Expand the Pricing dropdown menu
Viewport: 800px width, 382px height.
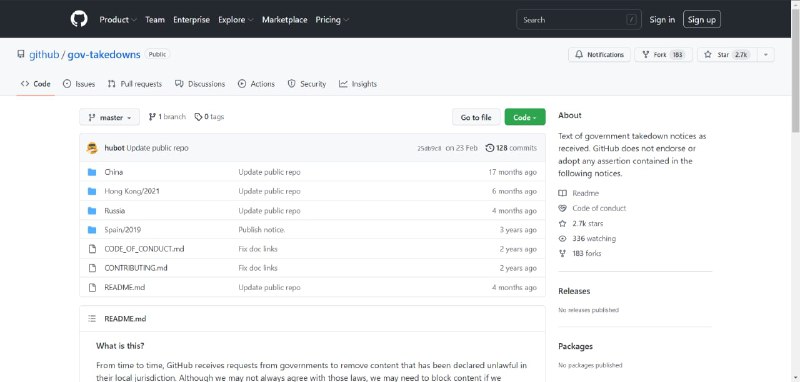pyautogui.click(x=332, y=20)
